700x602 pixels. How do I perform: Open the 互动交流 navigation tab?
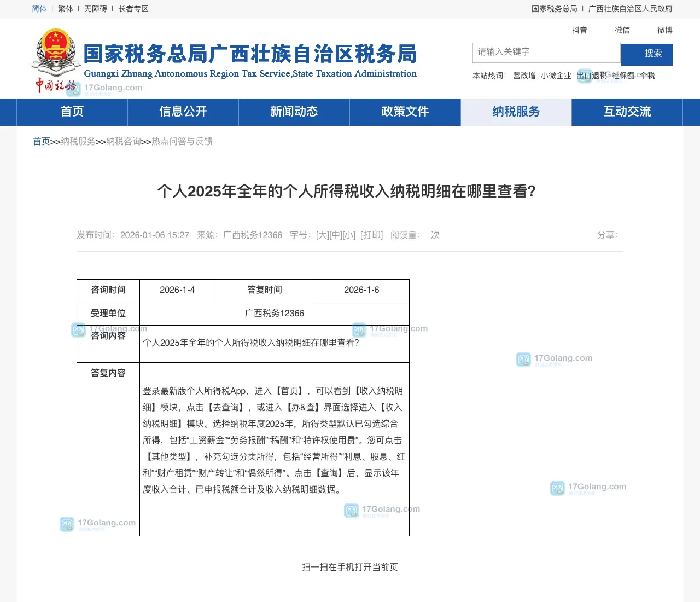point(627,112)
